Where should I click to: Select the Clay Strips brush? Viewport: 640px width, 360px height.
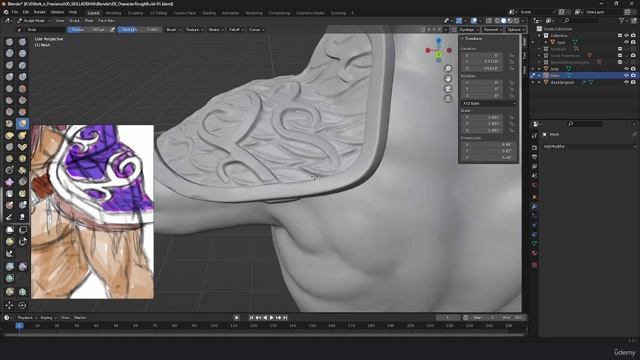(x=22, y=53)
